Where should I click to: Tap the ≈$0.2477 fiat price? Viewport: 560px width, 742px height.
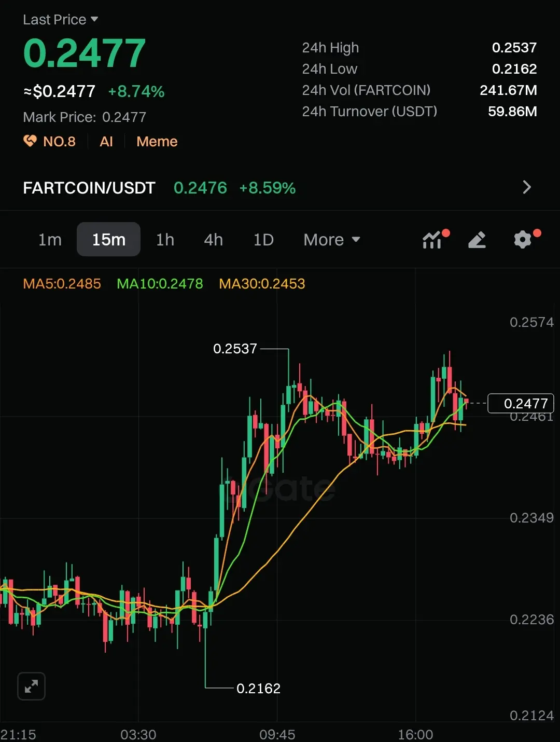coord(60,92)
